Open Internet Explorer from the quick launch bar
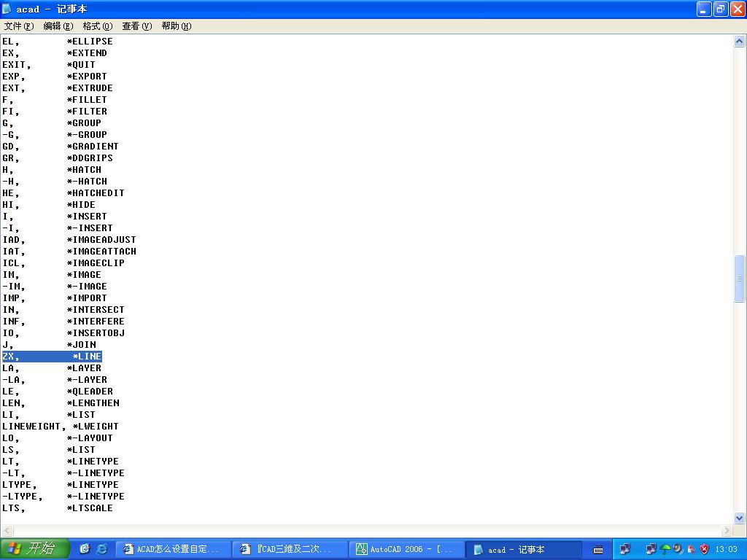Viewport: 747px width, 560px height. pos(100,548)
